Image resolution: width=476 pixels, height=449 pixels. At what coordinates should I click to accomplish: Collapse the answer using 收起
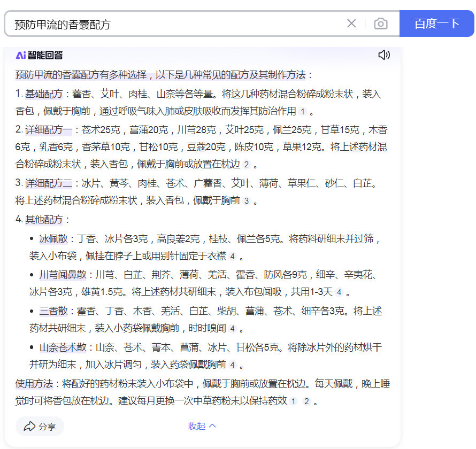(x=196, y=426)
